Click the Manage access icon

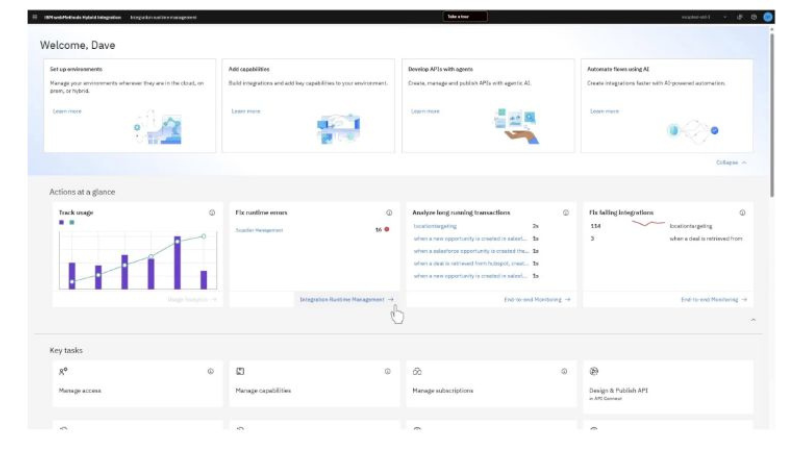tap(63, 371)
